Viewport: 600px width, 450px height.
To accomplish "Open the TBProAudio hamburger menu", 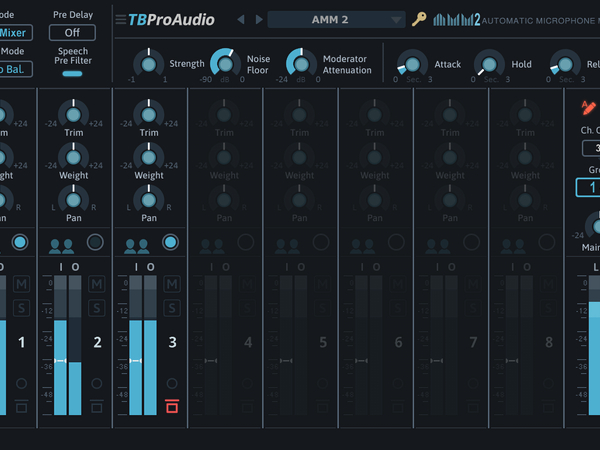I will pos(120,19).
